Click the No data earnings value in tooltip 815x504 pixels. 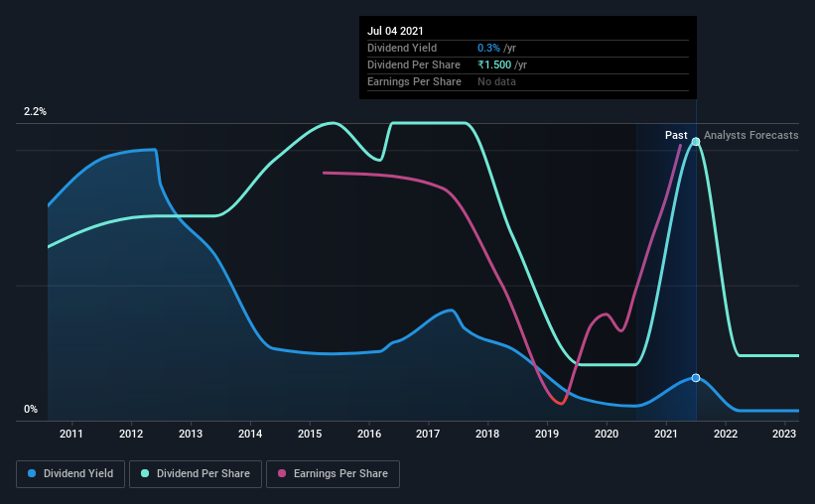pos(497,81)
